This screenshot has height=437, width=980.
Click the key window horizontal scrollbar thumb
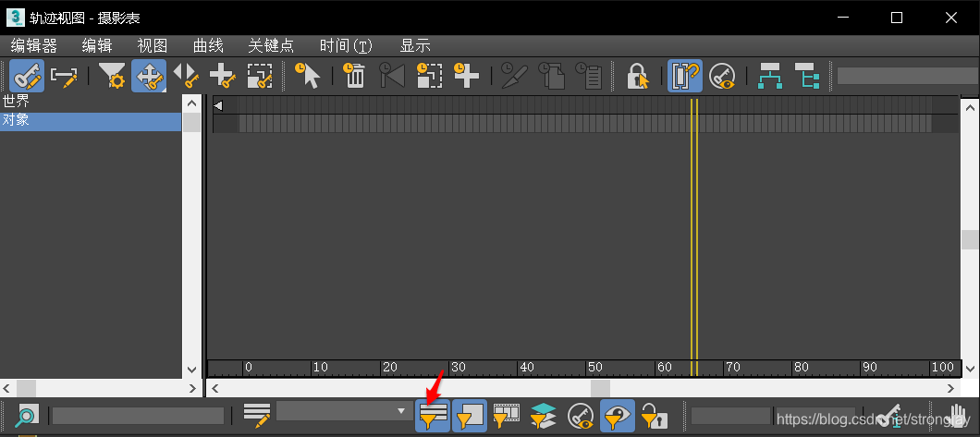tap(600, 388)
